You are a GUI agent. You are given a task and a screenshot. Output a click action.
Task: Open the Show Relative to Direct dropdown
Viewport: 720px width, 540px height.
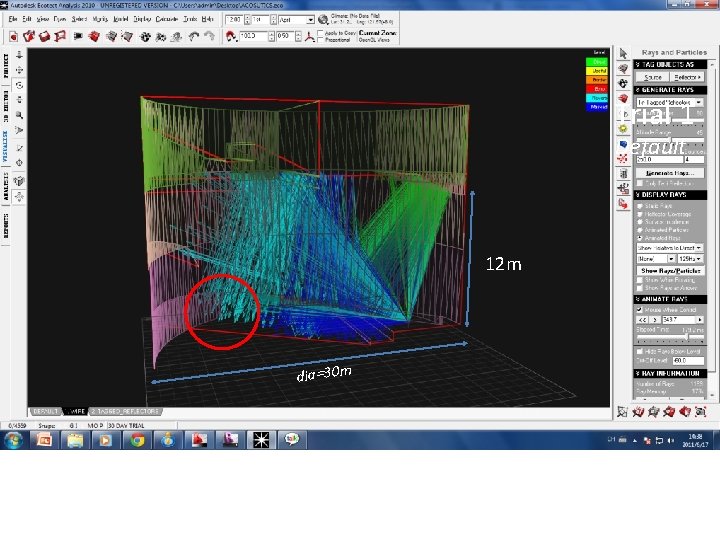coord(669,248)
